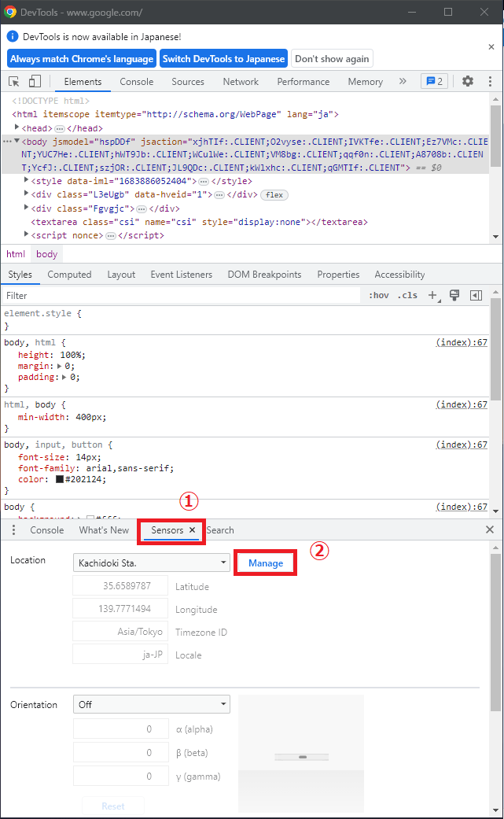504x819 pixels.
Task: Open the Search drawer tab
Action: click(x=220, y=530)
